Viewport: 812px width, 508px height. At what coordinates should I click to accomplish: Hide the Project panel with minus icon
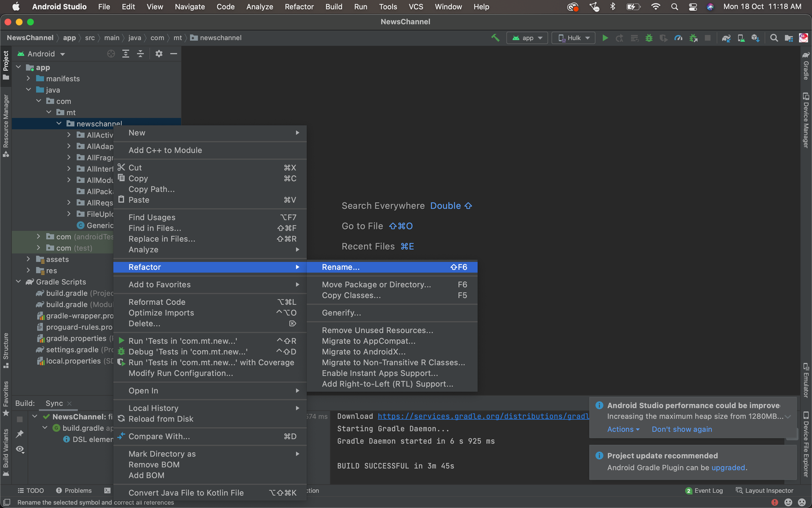[174, 54]
